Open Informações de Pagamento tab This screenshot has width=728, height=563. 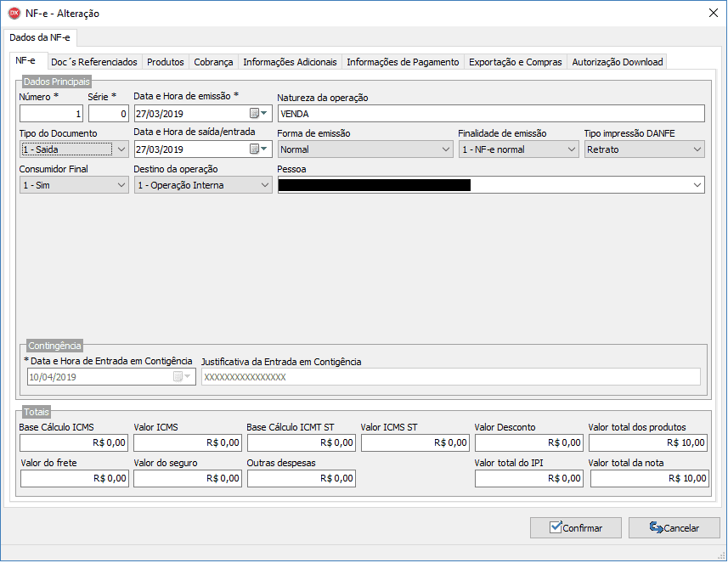[x=403, y=62]
